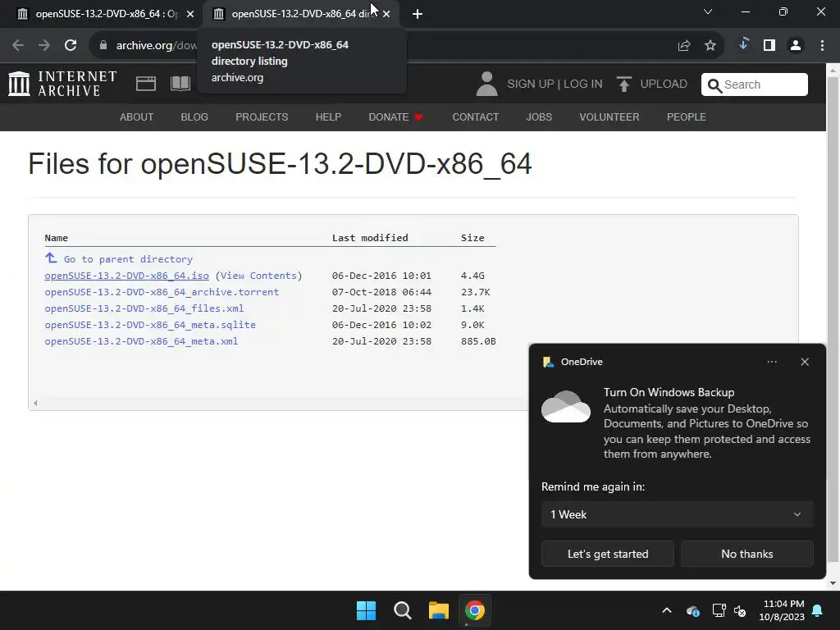The height and width of the screenshot is (630, 840).
Task: Click LOG IN link
Action: point(583,84)
